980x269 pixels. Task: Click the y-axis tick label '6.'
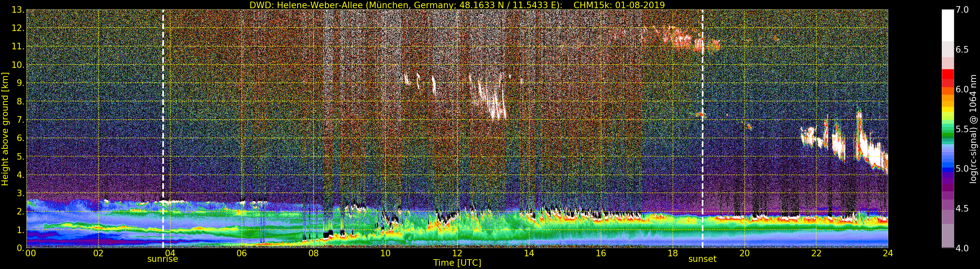[20, 138]
